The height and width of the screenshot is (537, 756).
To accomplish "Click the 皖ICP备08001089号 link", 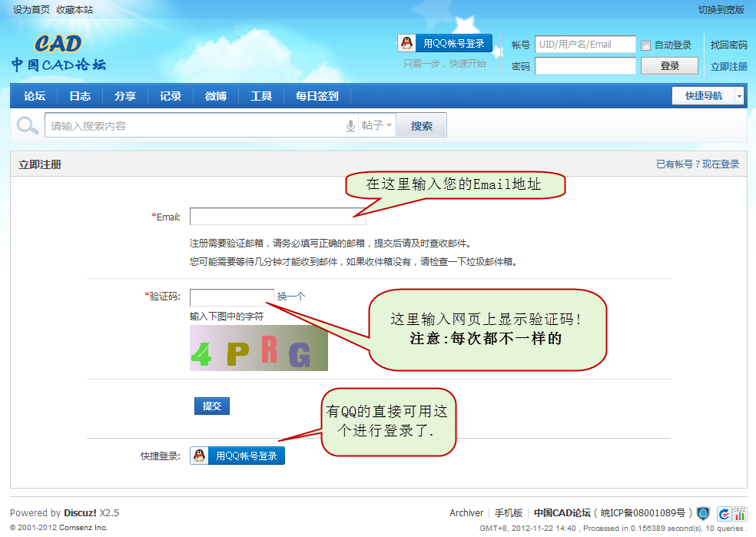I will (643, 513).
